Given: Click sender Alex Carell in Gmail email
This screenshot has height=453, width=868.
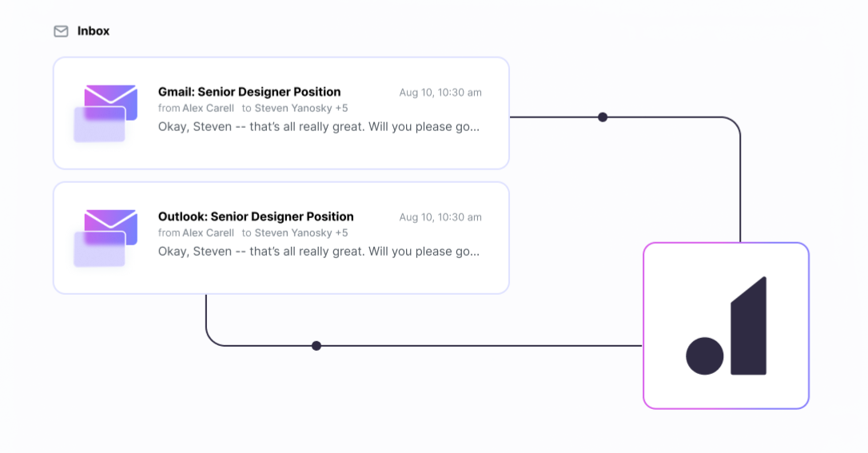Looking at the screenshot, I should 208,109.
